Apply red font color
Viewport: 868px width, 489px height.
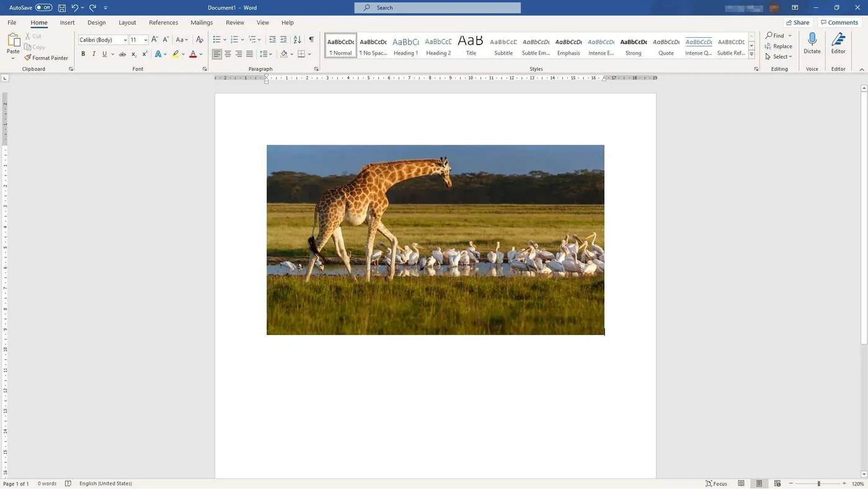tap(193, 55)
